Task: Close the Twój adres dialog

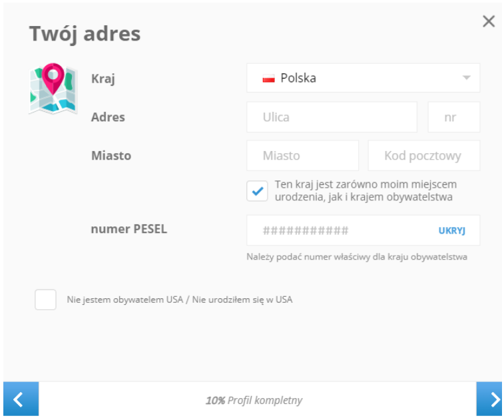Action: [489, 22]
